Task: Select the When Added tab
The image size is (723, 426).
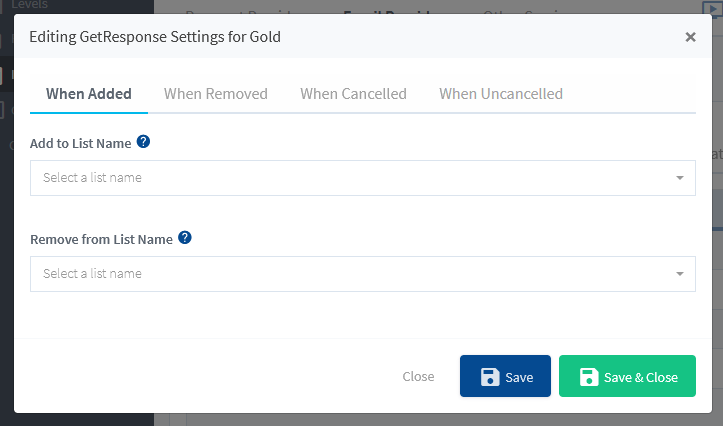Action: pyautogui.click(x=89, y=94)
